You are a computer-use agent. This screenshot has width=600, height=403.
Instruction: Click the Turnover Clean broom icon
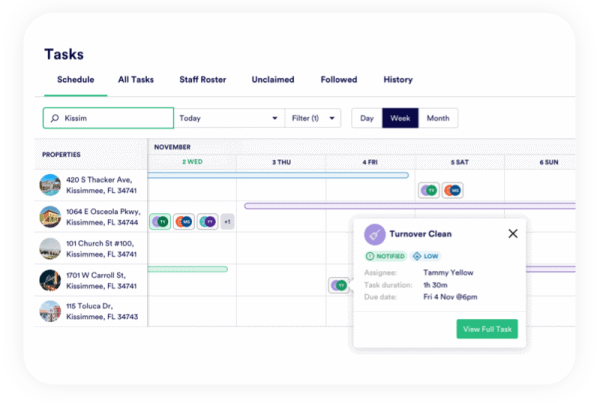tap(375, 233)
